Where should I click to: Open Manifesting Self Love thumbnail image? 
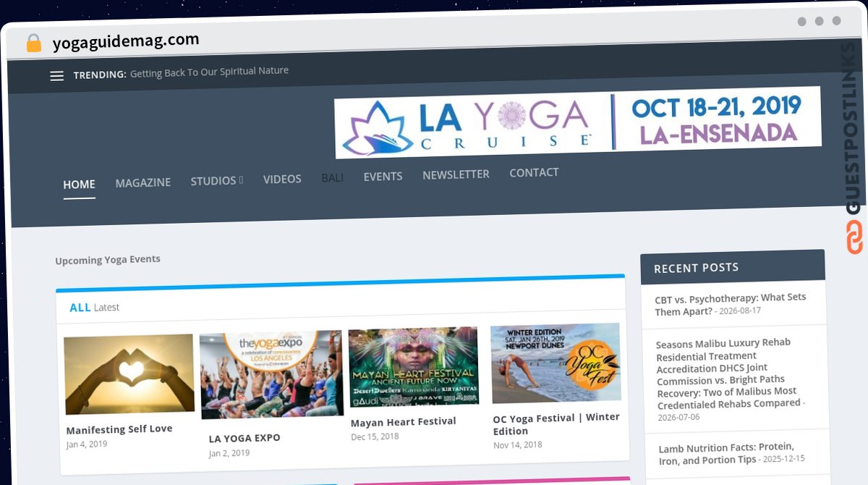click(x=129, y=374)
